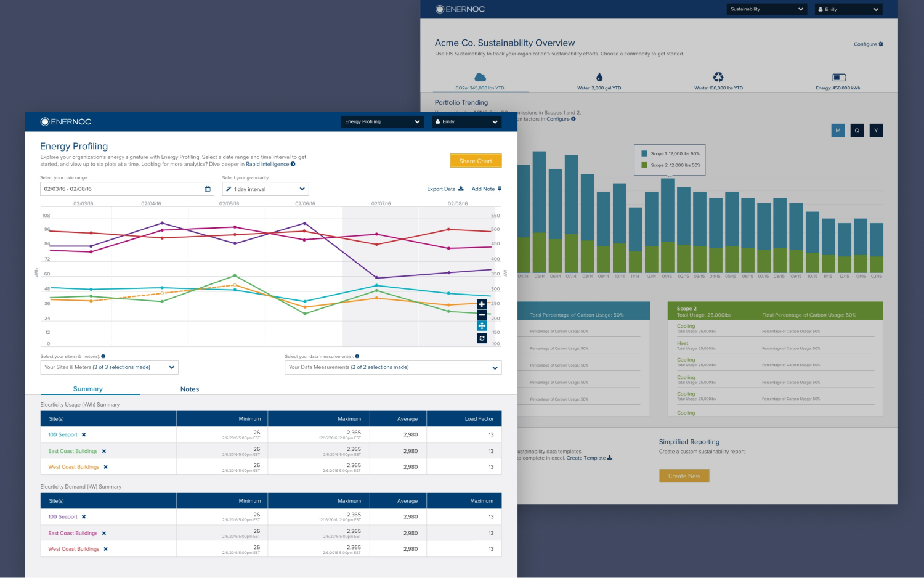Zoom in on the energy chart
This screenshot has width=924, height=578.
click(482, 304)
